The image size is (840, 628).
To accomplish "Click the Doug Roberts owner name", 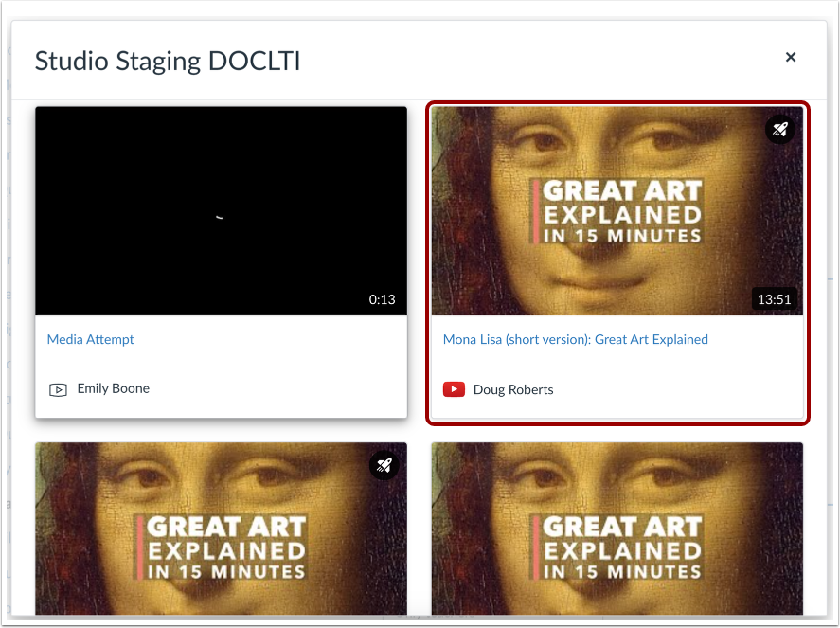I will click(513, 389).
